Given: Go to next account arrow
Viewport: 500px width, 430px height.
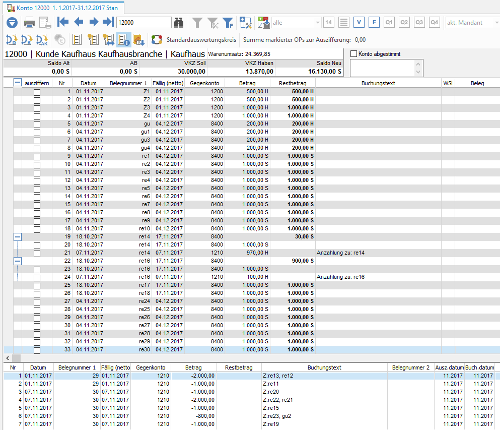Looking at the screenshot, I should [x=94, y=22].
